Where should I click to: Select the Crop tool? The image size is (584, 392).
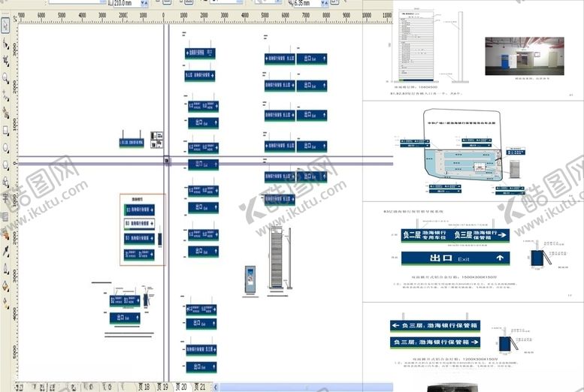pyautogui.click(x=5, y=61)
